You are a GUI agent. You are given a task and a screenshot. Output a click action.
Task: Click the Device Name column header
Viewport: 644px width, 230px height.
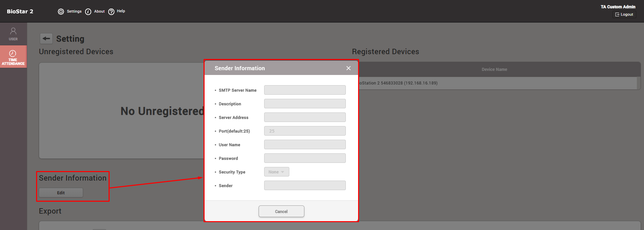point(494,70)
